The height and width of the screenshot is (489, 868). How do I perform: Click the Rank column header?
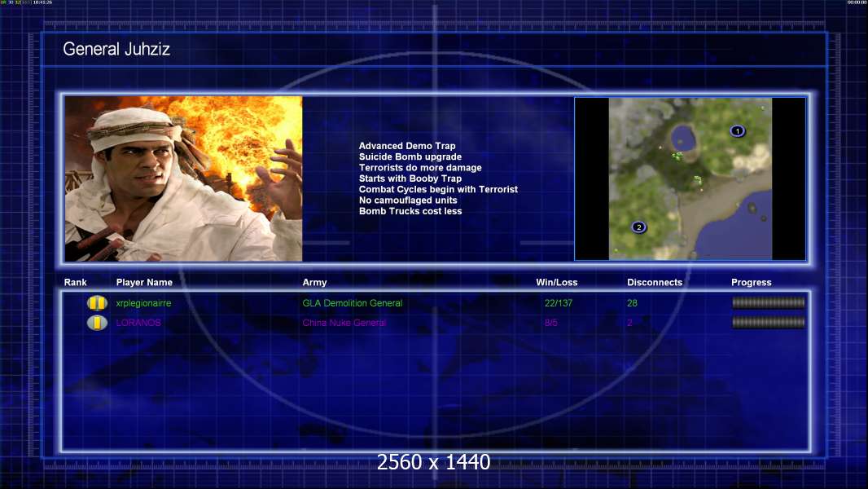(x=75, y=283)
